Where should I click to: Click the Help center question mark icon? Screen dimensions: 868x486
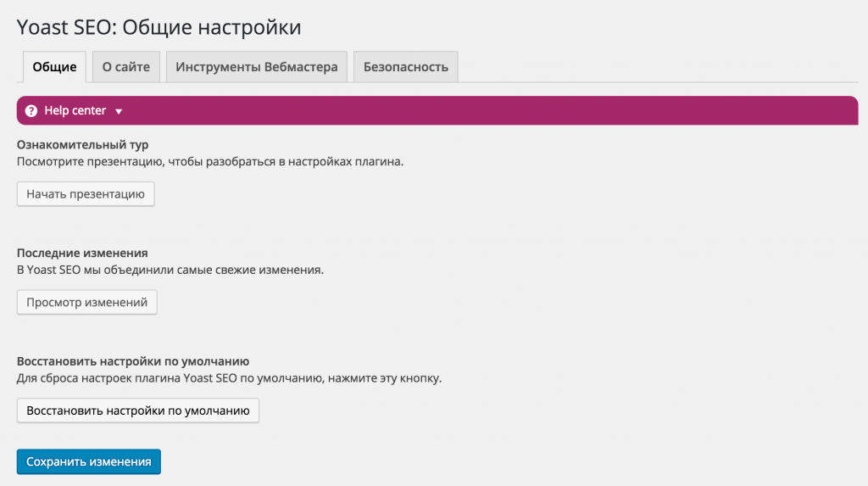click(31, 111)
